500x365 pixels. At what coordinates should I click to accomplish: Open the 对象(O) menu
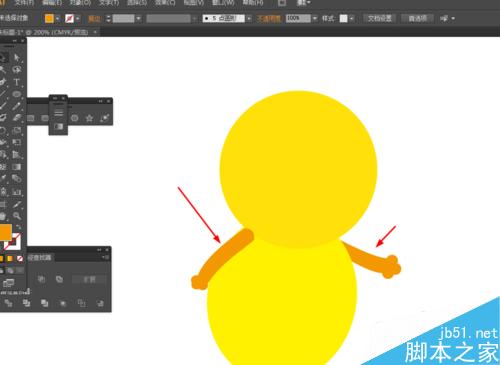(80, 3)
